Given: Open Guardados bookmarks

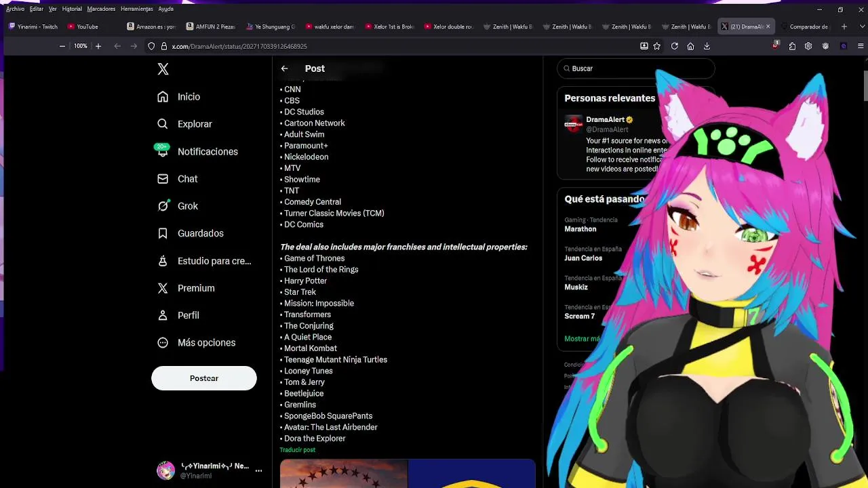Looking at the screenshot, I should [x=191, y=233].
